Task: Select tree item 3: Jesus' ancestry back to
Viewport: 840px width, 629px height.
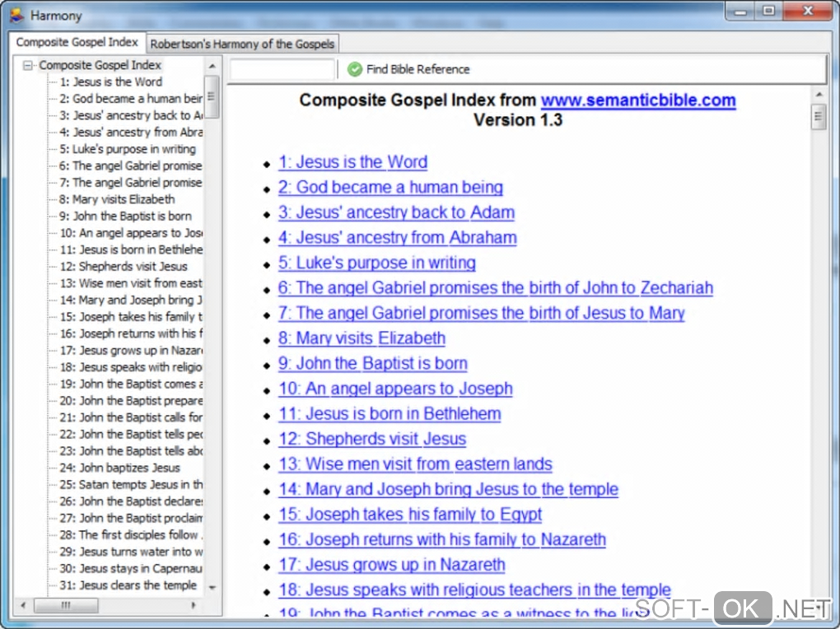Action: [x=131, y=115]
